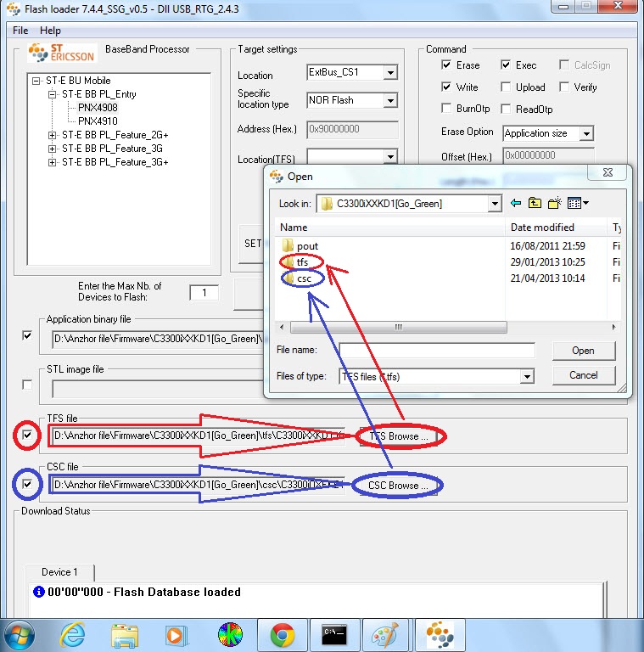Click the ST Ericsson logo

pos(62,53)
